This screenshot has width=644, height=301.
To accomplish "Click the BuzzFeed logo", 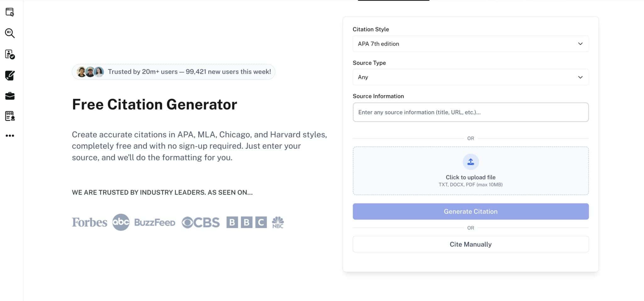I will 155,222.
